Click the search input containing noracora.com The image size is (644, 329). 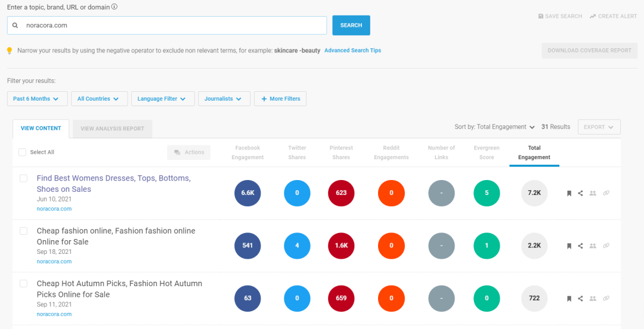pos(167,26)
